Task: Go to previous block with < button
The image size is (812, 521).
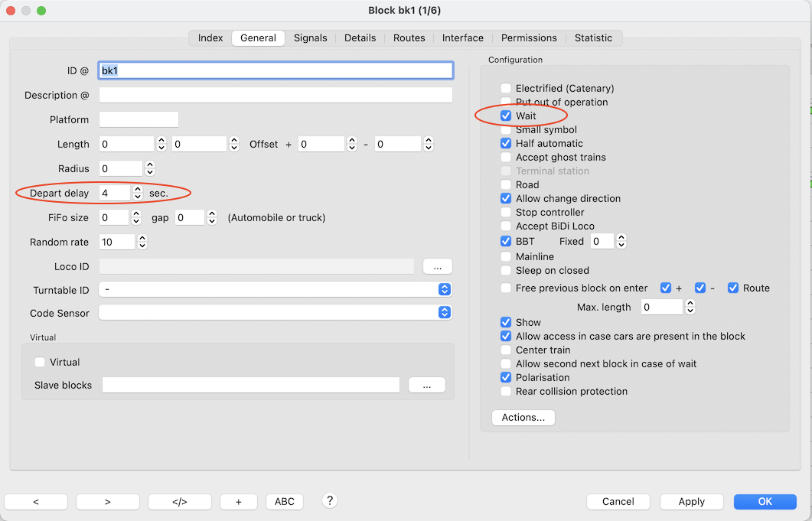Action: click(36, 502)
